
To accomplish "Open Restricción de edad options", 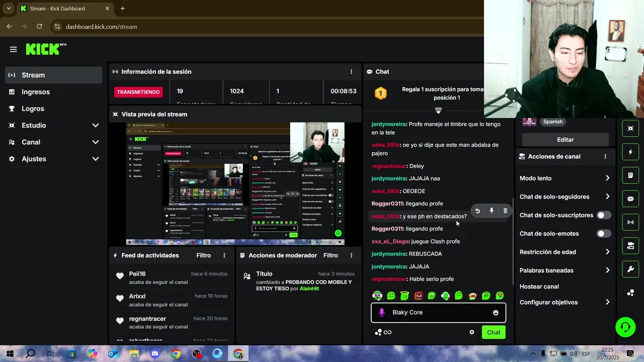I will (565, 252).
